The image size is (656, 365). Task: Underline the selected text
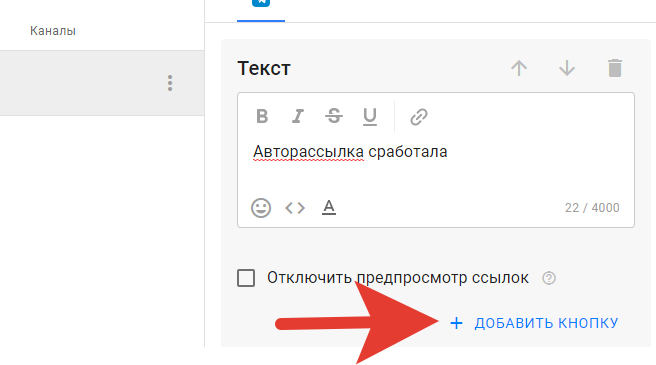(x=370, y=117)
